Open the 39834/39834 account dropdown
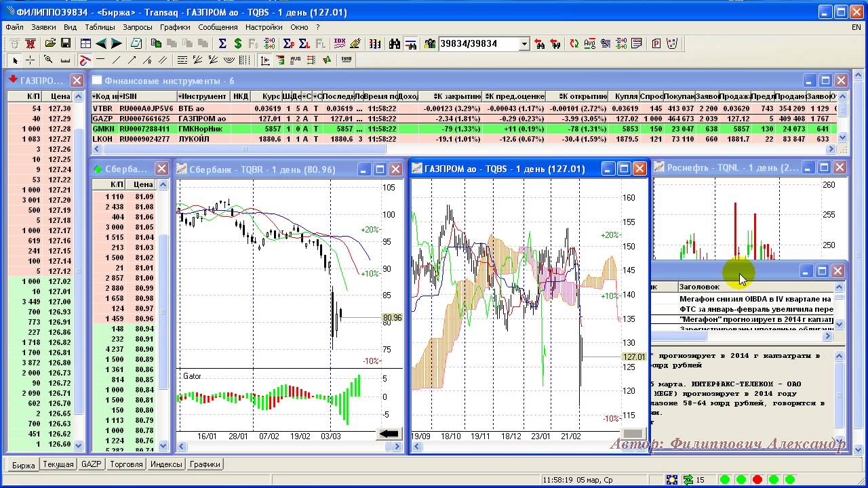The image size is (868, 488). tap(524, 43)
